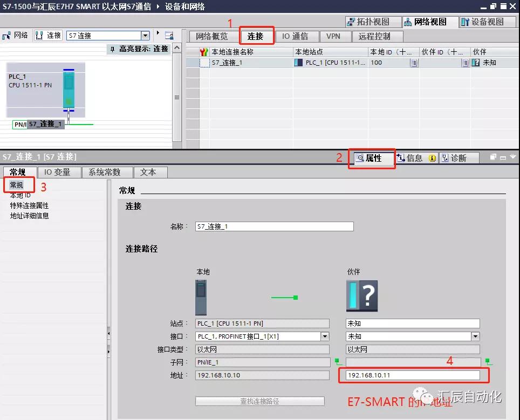520x420 pixels.
Task: Click the S7_连接_1 label in network view
Action: click(x=45, y=125)
